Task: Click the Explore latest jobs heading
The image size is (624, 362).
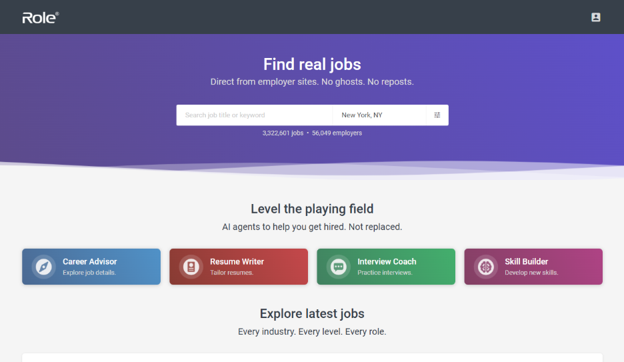Action: pyautogui.click(x=312, y=313)
